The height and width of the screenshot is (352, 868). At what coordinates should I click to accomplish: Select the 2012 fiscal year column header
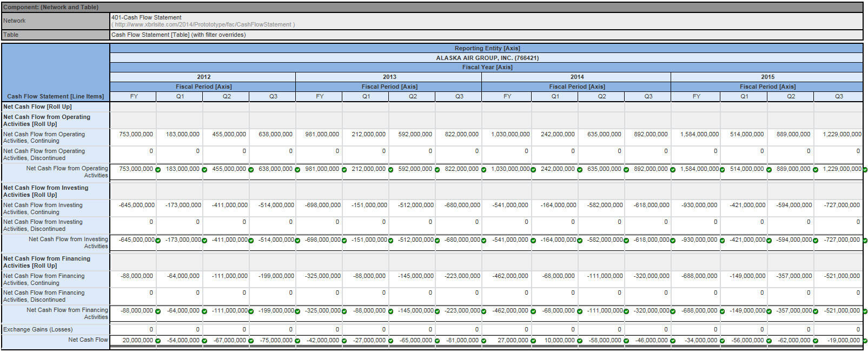click(203, 77)
